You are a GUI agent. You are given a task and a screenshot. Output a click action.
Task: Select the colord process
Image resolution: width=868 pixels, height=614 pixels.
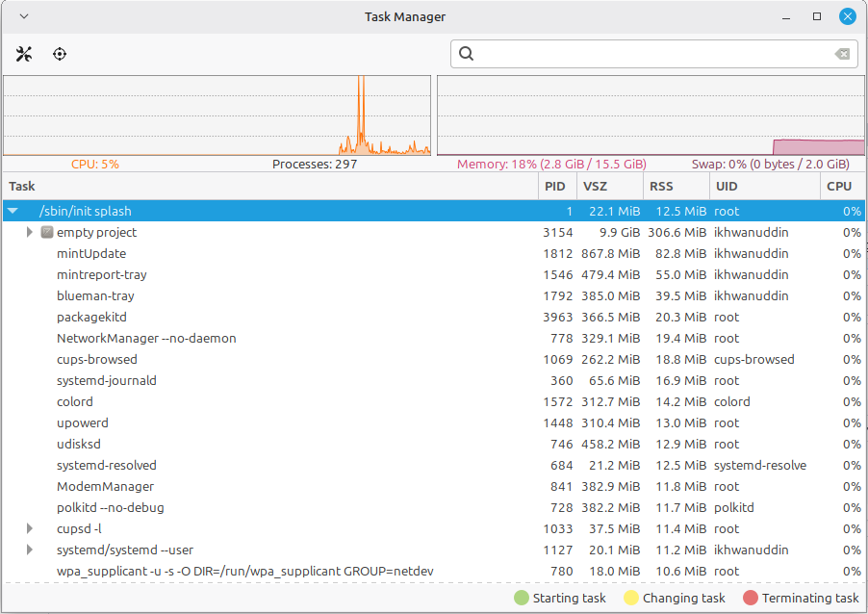[x=434, y=402]
